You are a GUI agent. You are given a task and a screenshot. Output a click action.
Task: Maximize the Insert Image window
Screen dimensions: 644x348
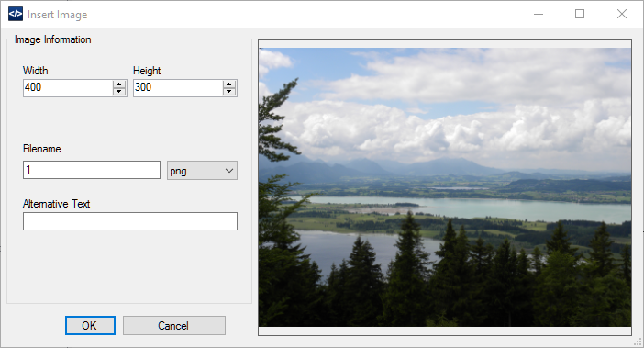click(x=580, y=14)
